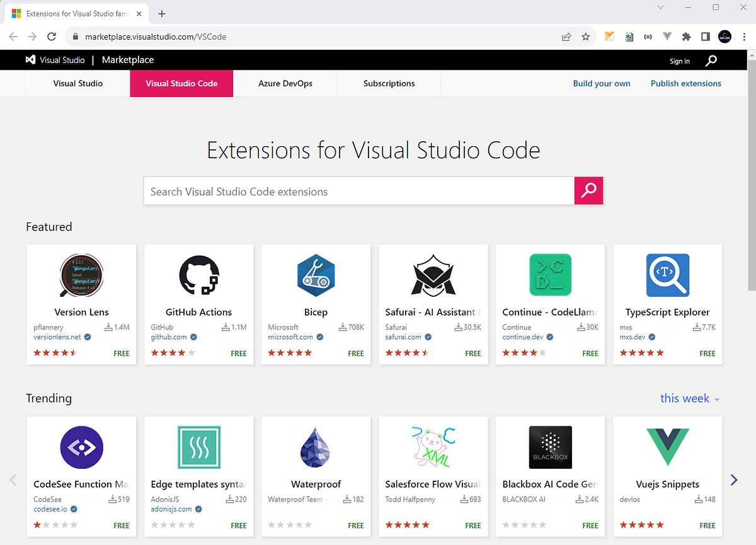Select the TypeScript Explorer extension icon
Screen dimensions: 756x545
click(667, 275)
